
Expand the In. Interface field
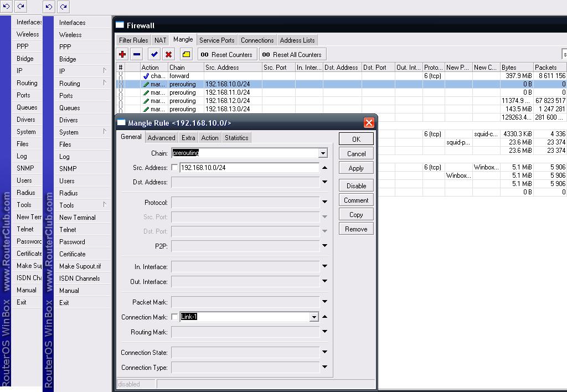[x=324, y=266]
